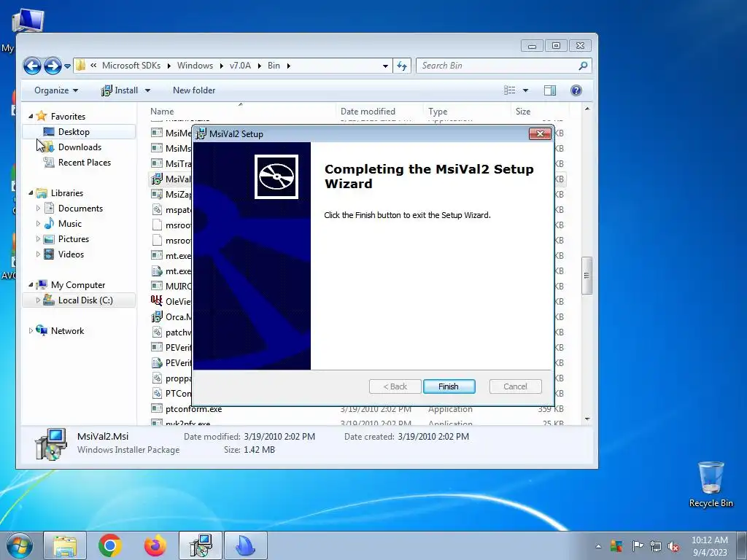The width and height of the screenshot is (747, 560).
Task: Open the Install dropdown arrow
Action: tap(147, 90)
